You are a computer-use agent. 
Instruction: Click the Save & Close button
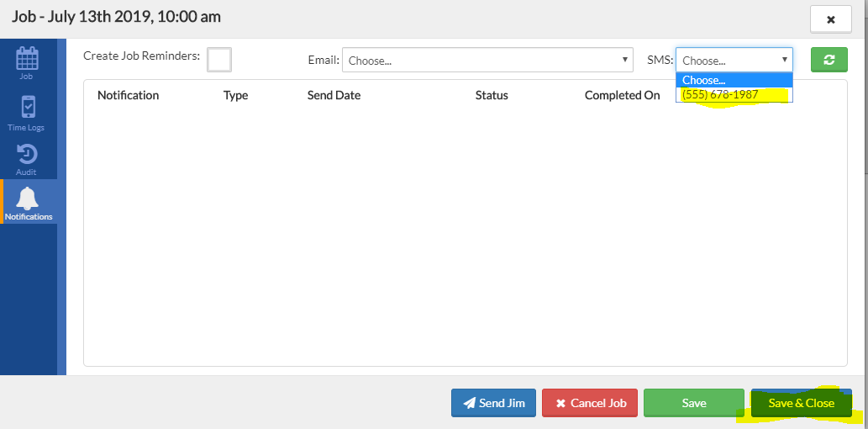tap(801, 403)
